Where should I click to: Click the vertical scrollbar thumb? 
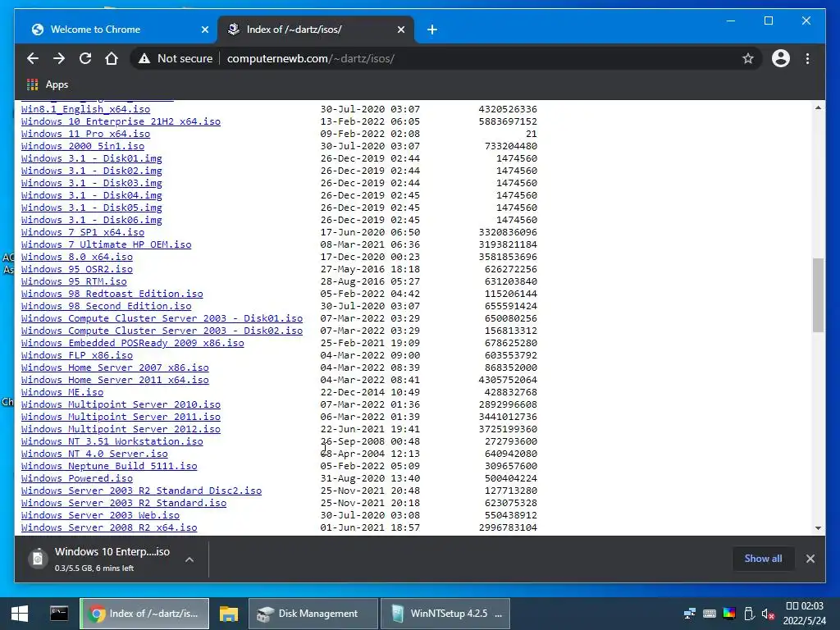pyautogui.click(x=818, y=294)
